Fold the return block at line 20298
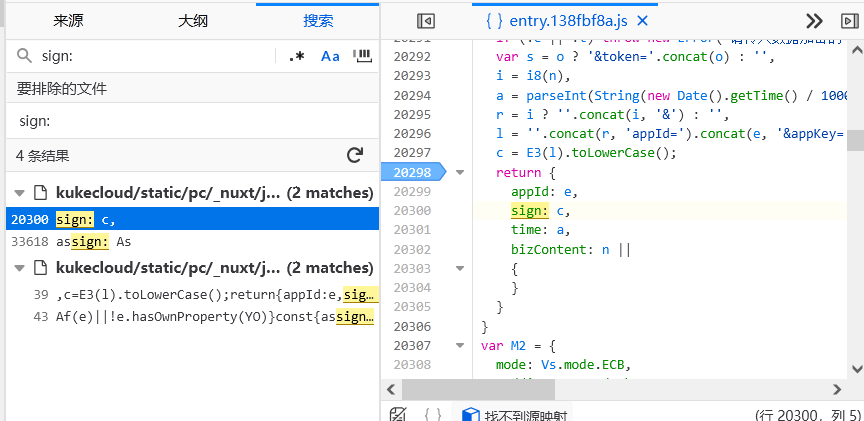This screenshot has height=421, width=864. click(x=460, y=173)
